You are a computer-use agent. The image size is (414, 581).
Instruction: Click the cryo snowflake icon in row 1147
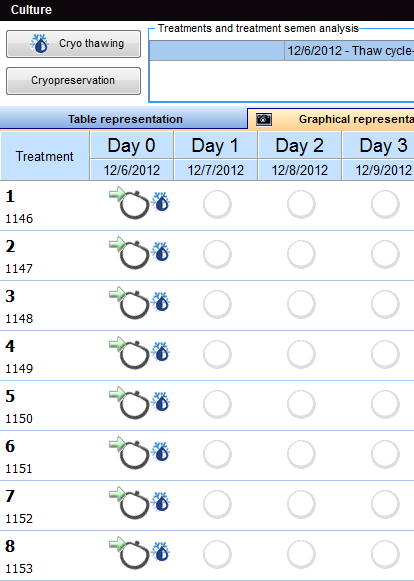coord(160,253)
